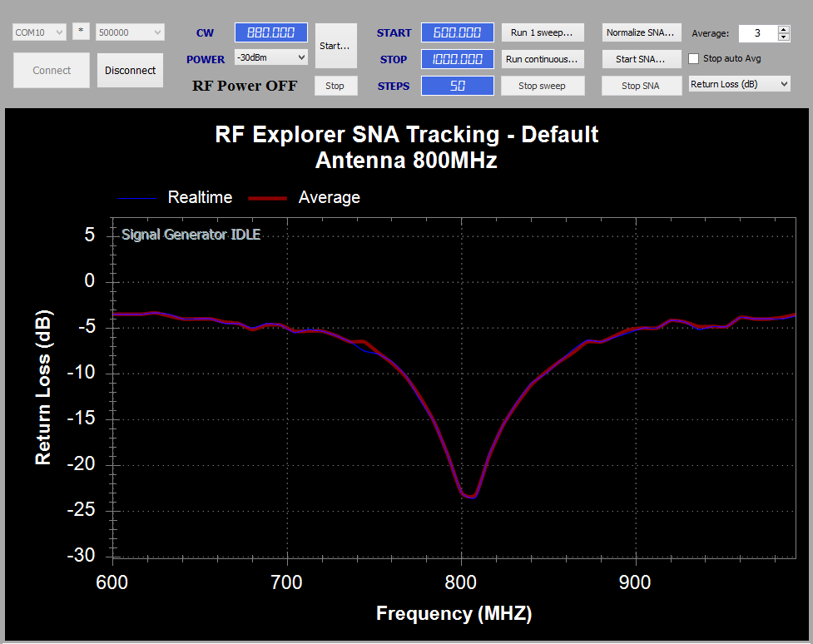Click the Antenna 800MHz subtitle text
Screen dimensions: 813x644
(x=406, y=161)
